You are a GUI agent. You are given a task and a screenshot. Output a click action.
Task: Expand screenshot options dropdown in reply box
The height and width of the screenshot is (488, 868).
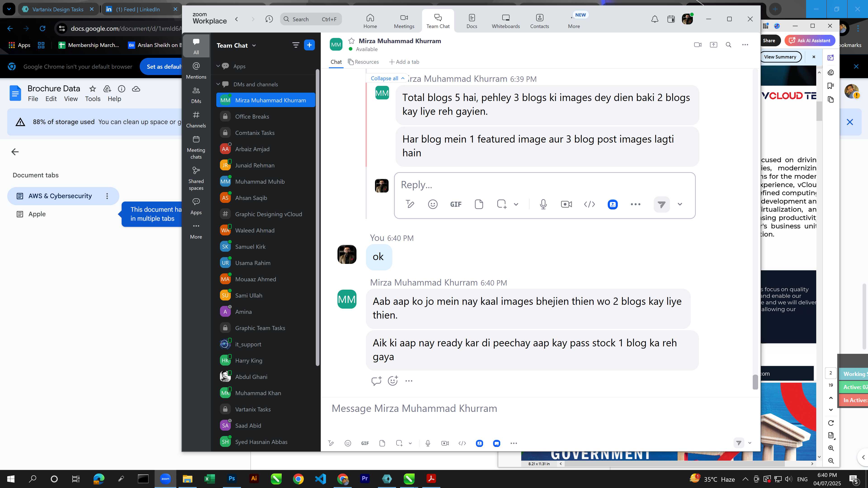(516, 204)
